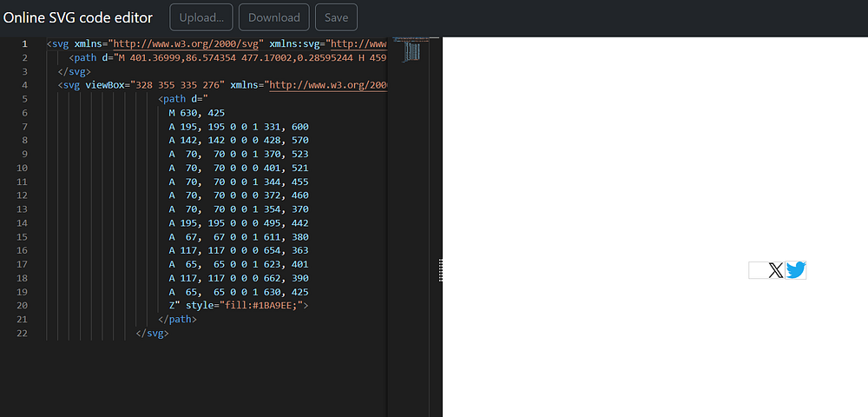Click the arc line ending "495, 442"

239,223
